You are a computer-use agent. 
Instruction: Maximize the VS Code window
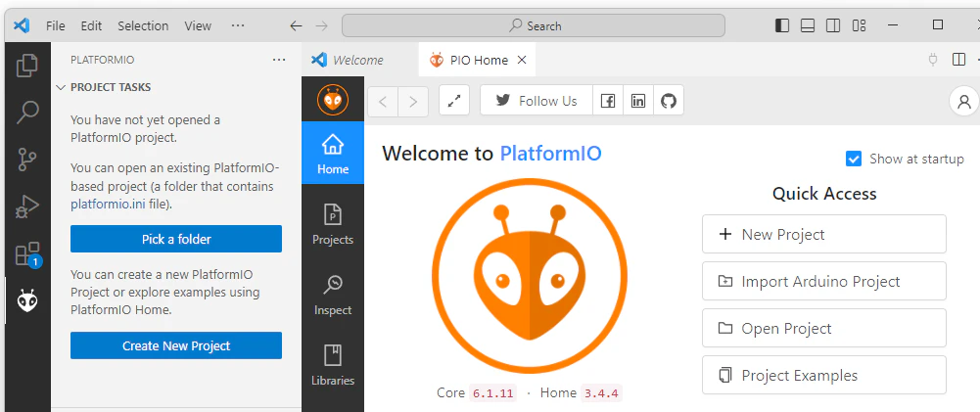(x=938, y=24)
